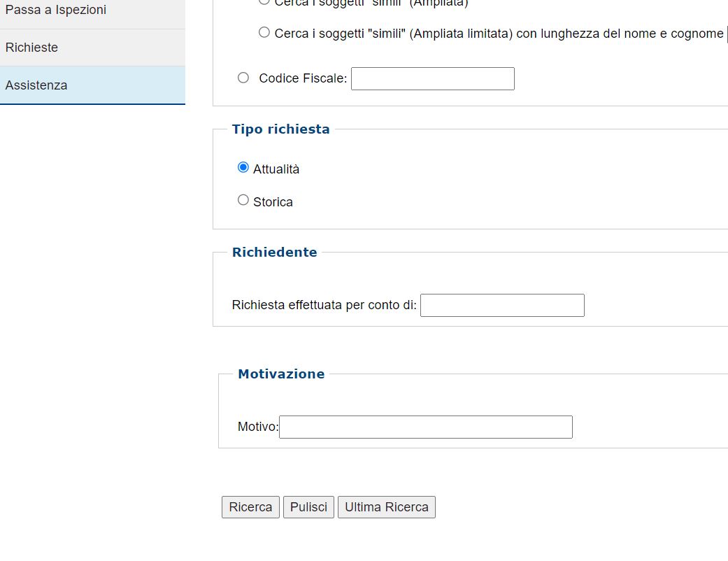728x561 pixels.
Task: Switch request type to Storica radio
Action: pyautogui.click(x=243, y=200)
